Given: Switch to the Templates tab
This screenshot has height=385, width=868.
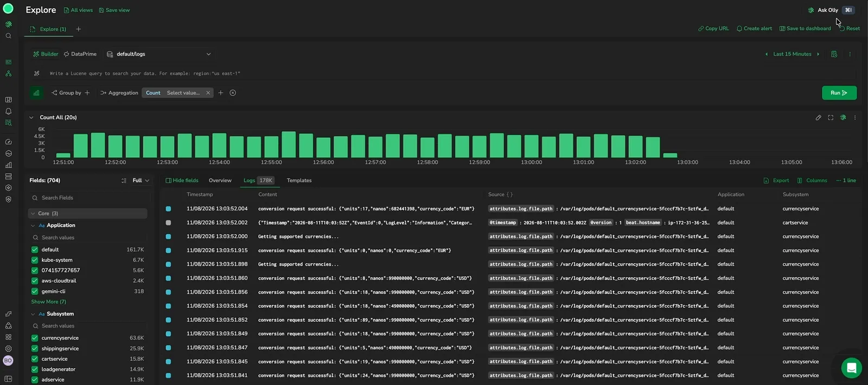Looking at the screenshot, I should click(299, 181).
